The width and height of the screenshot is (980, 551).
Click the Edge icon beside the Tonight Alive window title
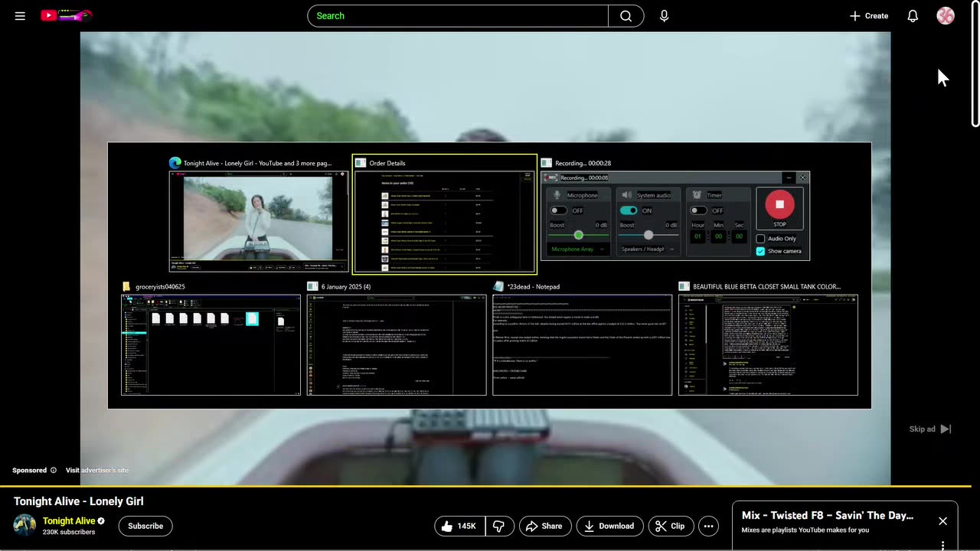pyautogui.click(x=175, y=163)
